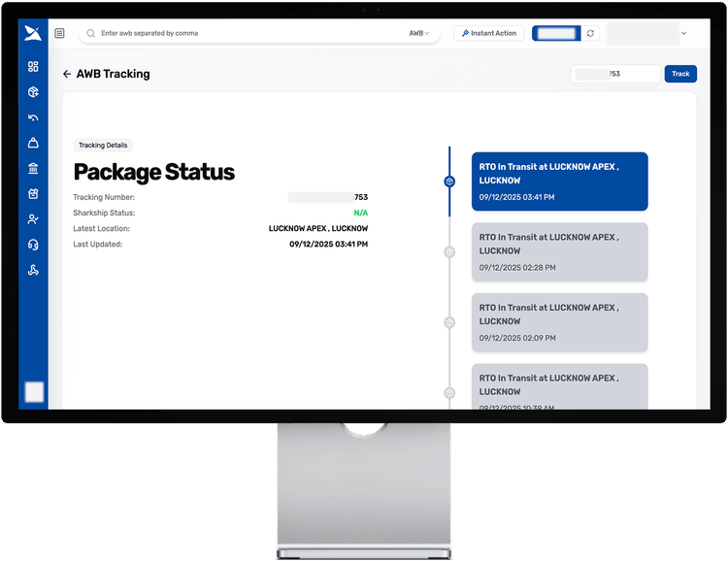Go back using the arrow beside AWB Tracking
728x561 pixels.
(x=67, y=74)
